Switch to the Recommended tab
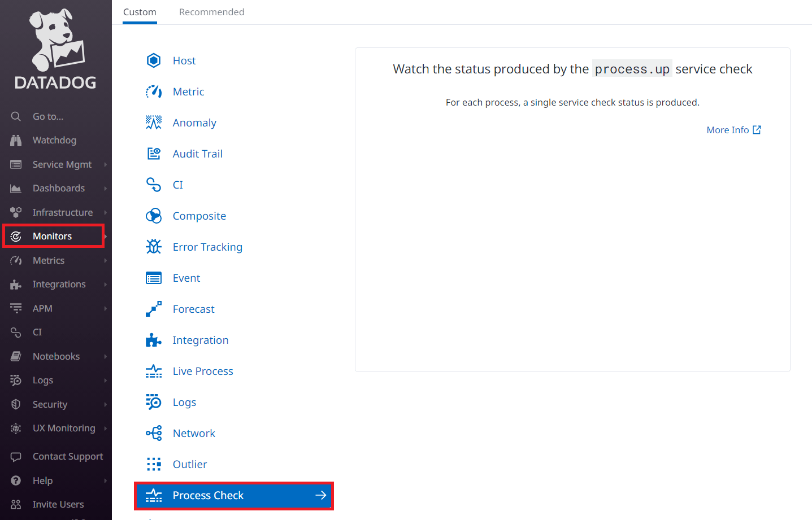This screenshot has width=812, height=520. (x=212, y=12)
